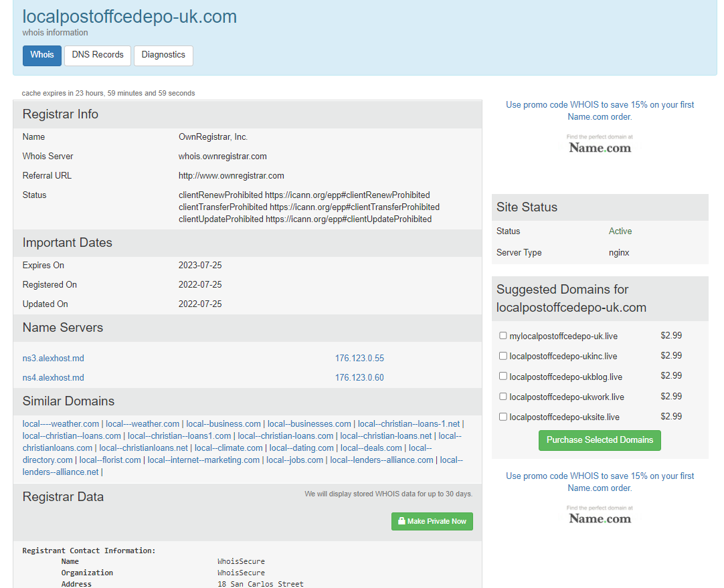Follow the 176.123.0.55 IP address link

[x=359, y=358]
